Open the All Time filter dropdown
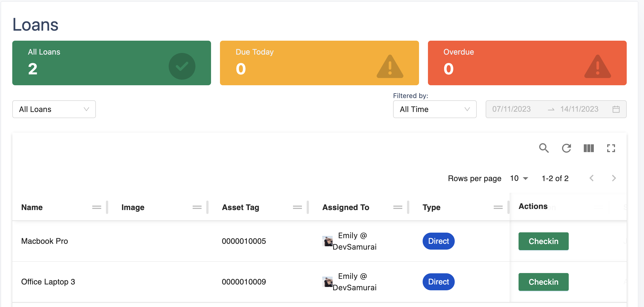This screenshot has width=644, height=307. pyautogui.click(x=435, y=109)
